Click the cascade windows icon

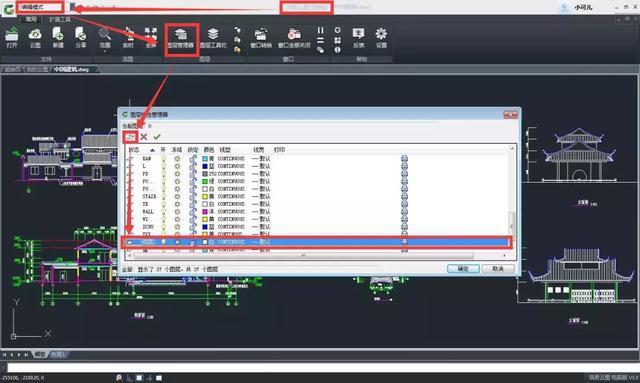coord(320,50)
